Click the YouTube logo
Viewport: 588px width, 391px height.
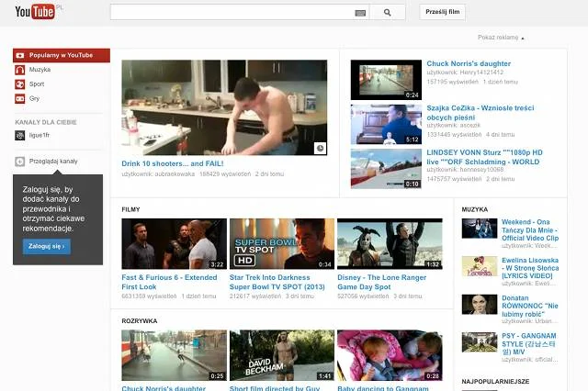[35, 12]
